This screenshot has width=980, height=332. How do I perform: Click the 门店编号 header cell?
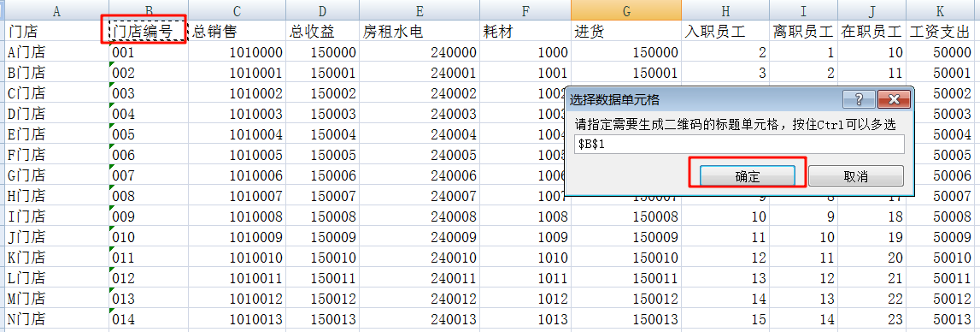point(149,32)
